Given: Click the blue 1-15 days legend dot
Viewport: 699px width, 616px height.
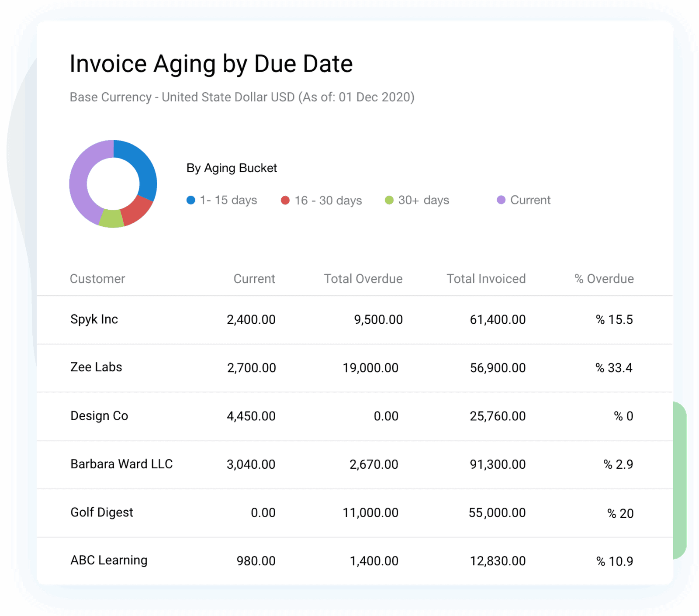Looking at the screenshot, I should coord(191,200).
